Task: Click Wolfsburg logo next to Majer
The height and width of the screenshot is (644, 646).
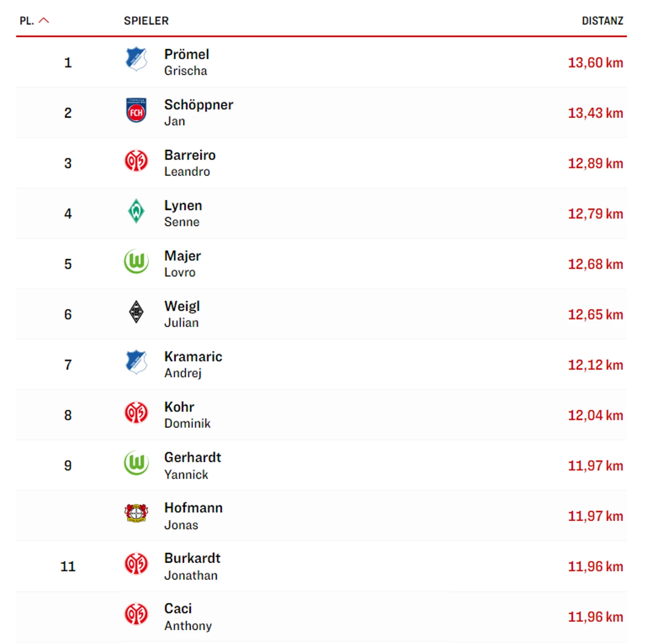Action: [136, 261]
